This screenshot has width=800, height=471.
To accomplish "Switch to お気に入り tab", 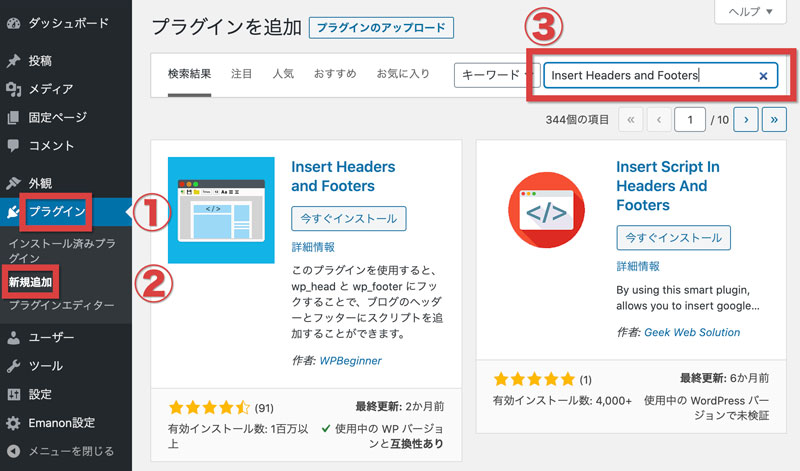I will (403, 74).
